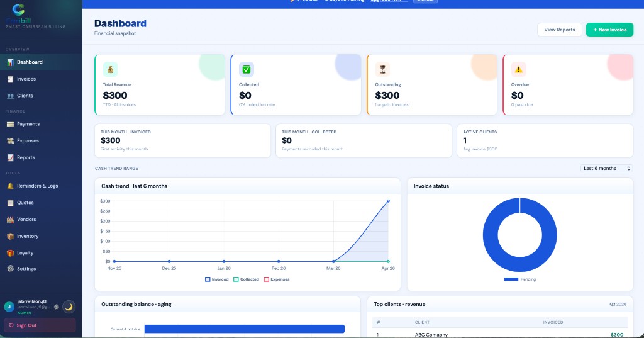The image size is (644, 338).
Task: Click the 'Financial snapshot' subtitle
Action: pyautogui.click(x=115, y=34)
